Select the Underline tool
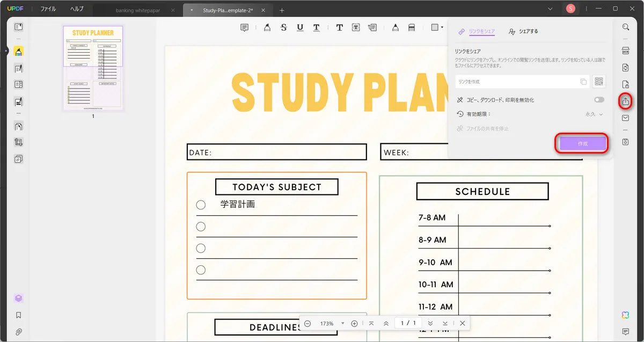Viewport: 644px width, 342px height. (300, 27)
